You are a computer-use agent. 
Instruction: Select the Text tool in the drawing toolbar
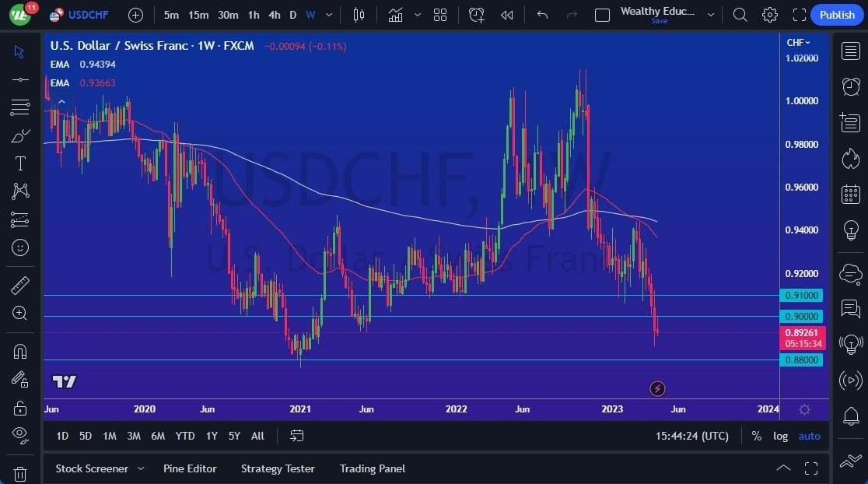(x=19, y=163)
